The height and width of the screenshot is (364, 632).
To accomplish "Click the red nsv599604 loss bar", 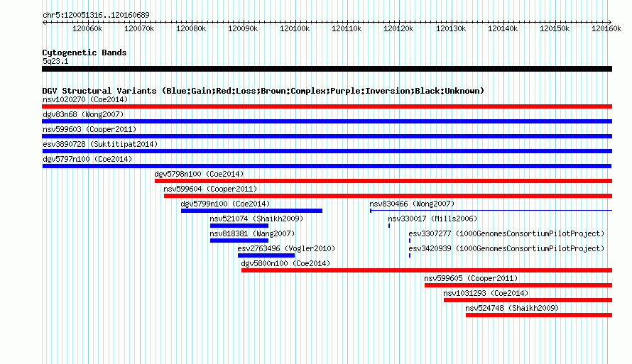I will click(388, 196).
